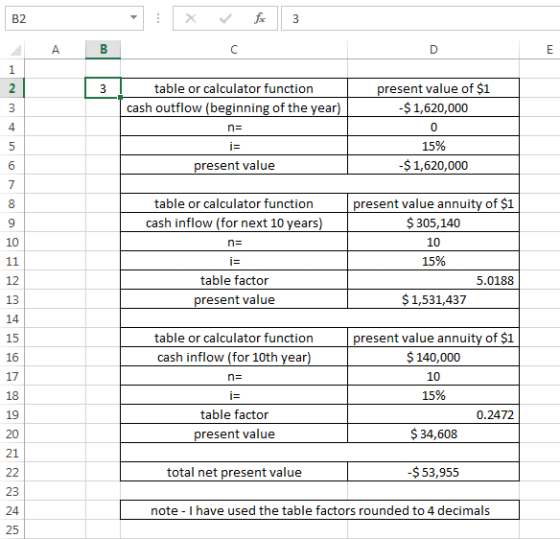Click 'cash inflow (for next 10 years)' cell
This screenshot has height=539, width=560.
point(234,223)
